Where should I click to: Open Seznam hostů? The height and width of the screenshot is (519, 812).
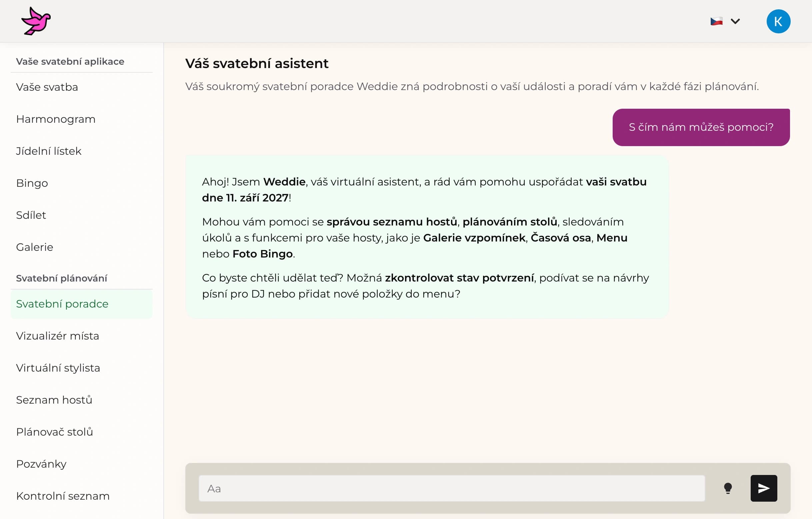54,400
